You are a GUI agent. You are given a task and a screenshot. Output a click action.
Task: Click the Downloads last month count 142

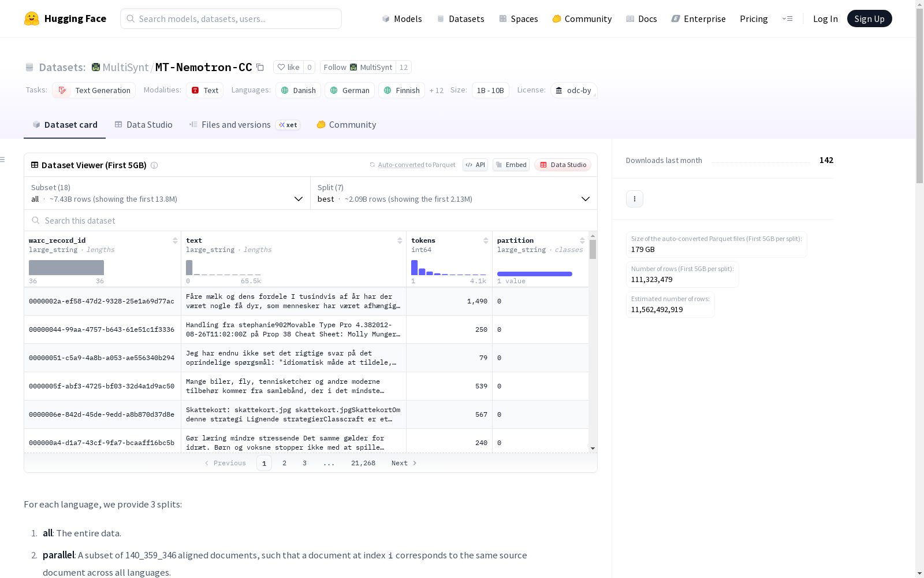tap(826, 160)
